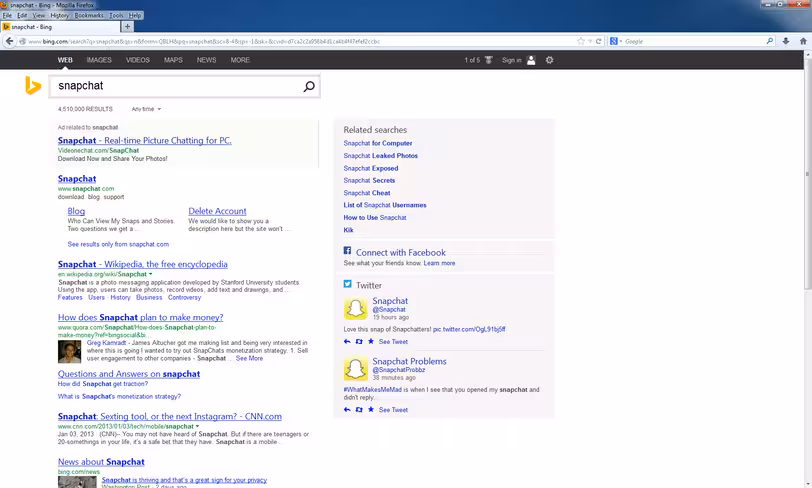The width and height of the screenshot is (812, 488).
Task: Open the History menu
Action: (60, 16)
